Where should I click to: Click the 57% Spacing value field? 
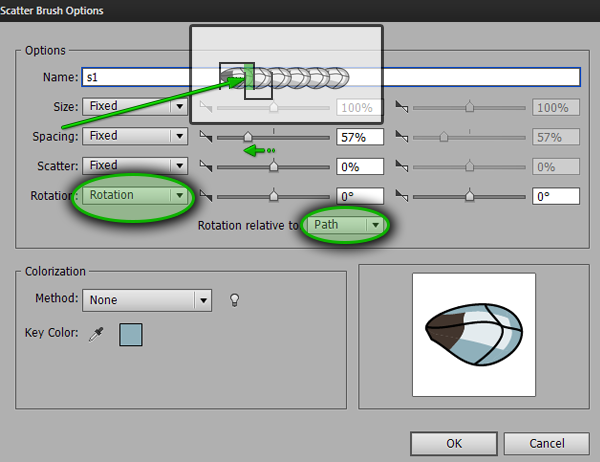360,137
